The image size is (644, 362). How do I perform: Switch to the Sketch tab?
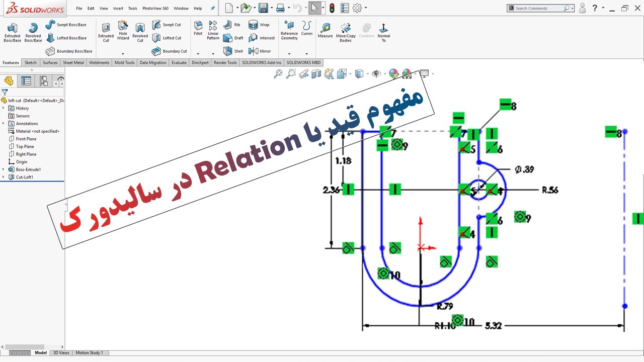click(x=31, y=63)
